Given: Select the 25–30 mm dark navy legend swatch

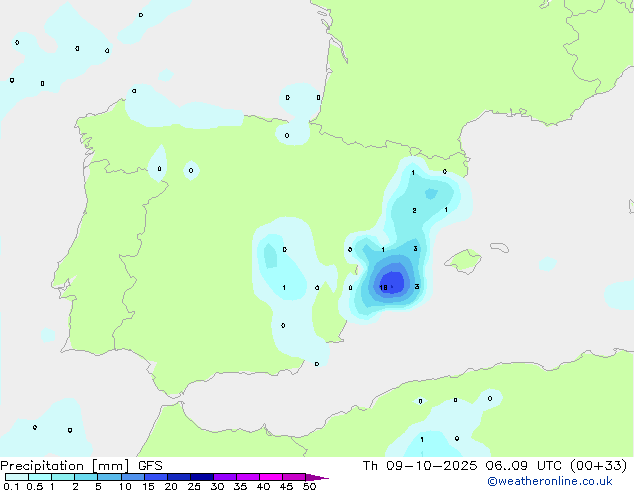Looking at the screenshot, I should (202, 477).
